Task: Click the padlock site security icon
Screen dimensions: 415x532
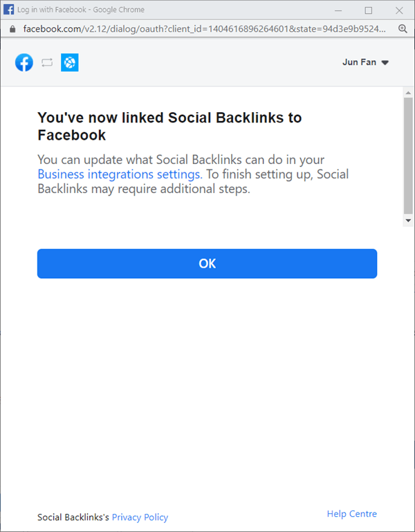Action: coord(11,29)
